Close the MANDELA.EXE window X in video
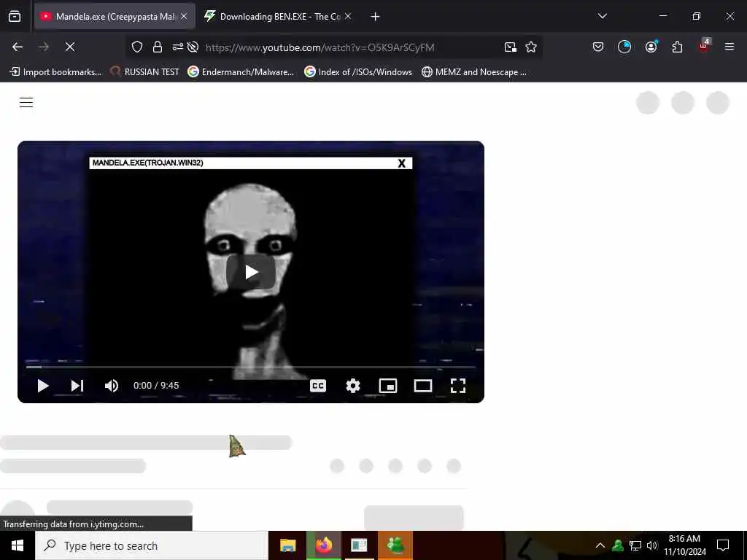 pyautogui.click(x=402, y=163)
